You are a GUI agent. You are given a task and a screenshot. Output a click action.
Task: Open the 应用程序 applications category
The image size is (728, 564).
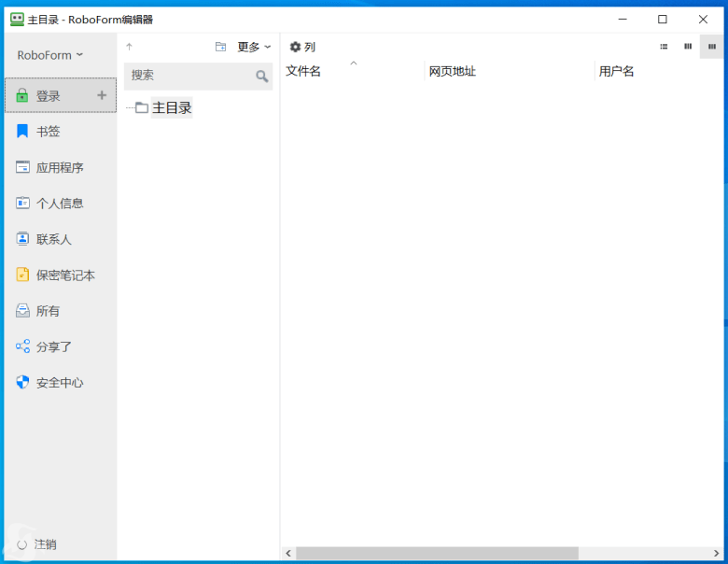click(x=61, y=167)
